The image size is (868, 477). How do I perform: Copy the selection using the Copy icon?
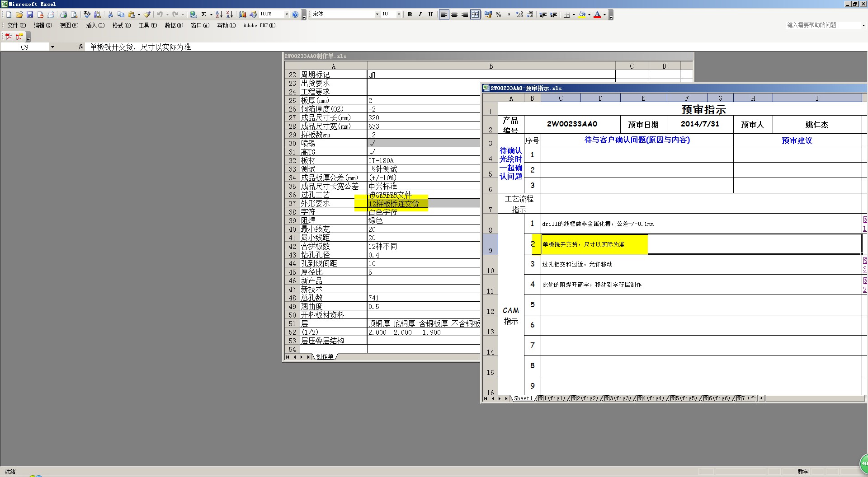[x=121, y=14]
